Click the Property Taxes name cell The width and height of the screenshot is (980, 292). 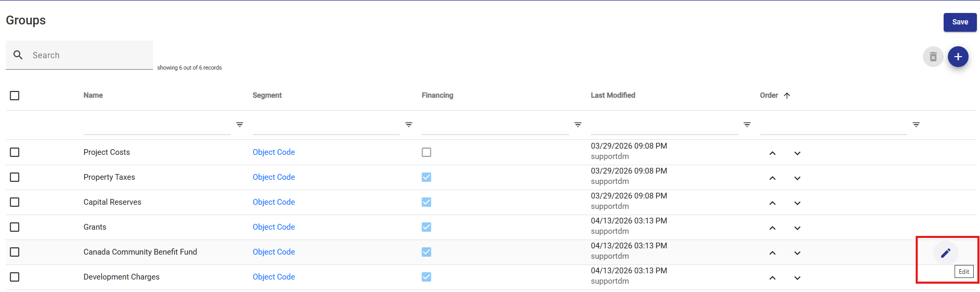(x=109, y=177)
